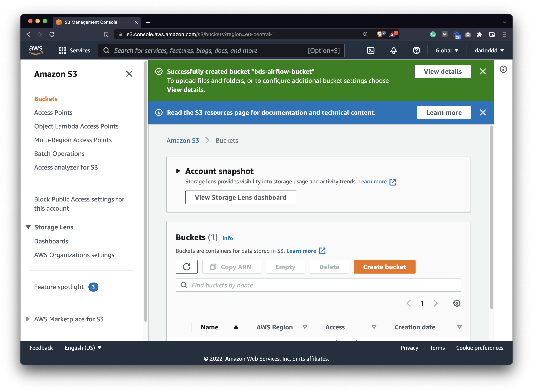
Task: Open the Services grid menu
Action: pyautogui.click(x=62, y=50)
